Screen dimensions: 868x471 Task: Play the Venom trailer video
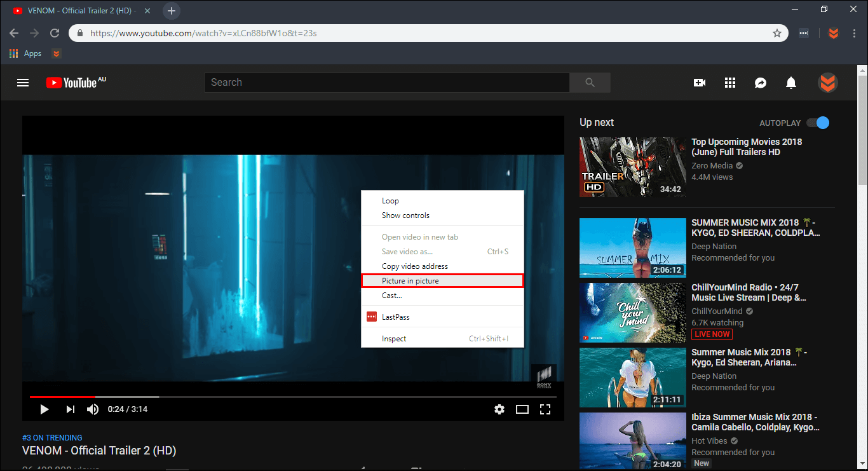pyautogui.click(x=44, y=409)
